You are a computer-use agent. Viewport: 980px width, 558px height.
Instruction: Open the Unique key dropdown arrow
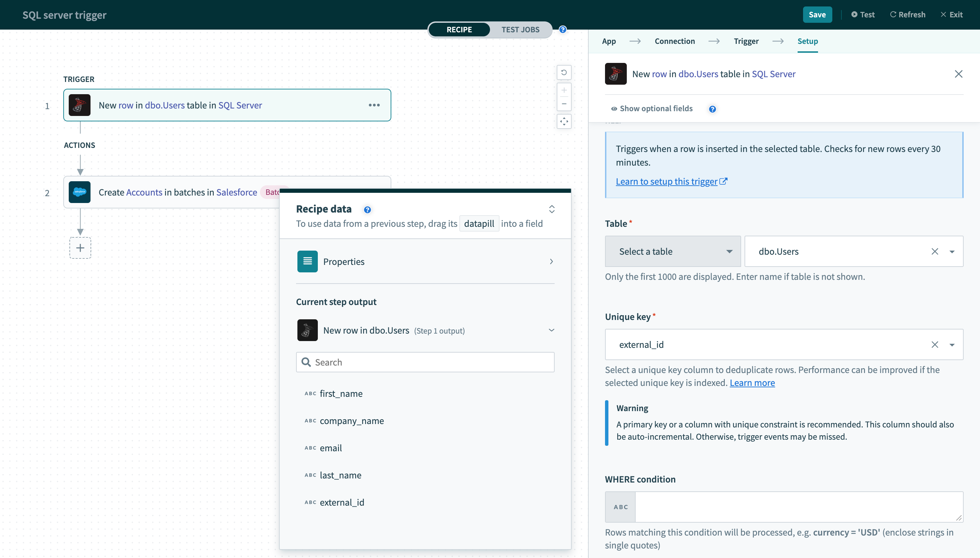tap(952, 344)
